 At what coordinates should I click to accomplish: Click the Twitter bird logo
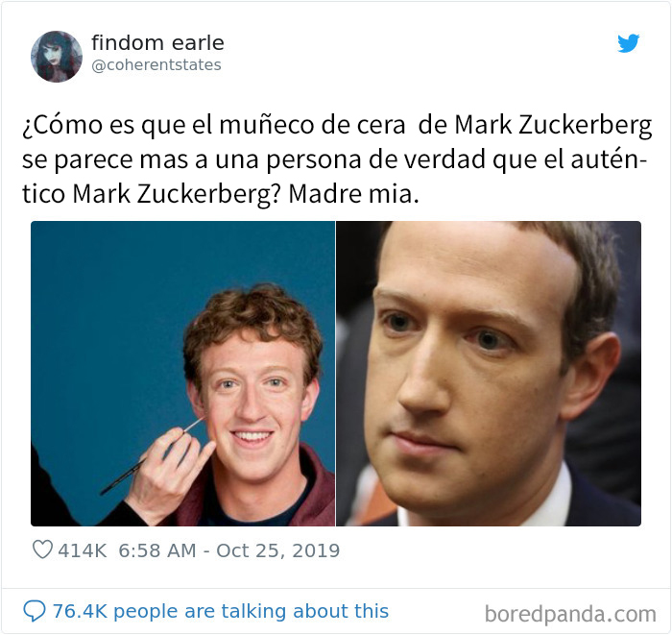point(628,43)
